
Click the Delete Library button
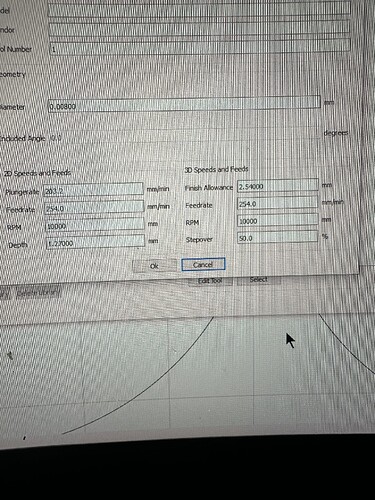pos(38,293)
